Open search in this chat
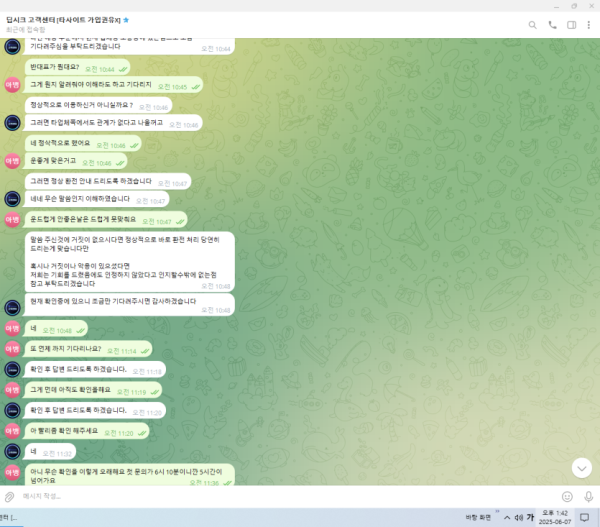Viewport: 600px width, 527px height. tap(532, 25)
